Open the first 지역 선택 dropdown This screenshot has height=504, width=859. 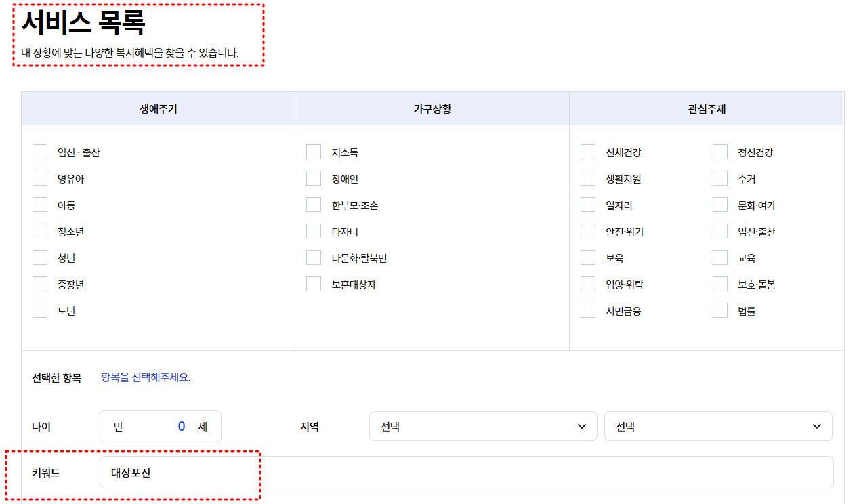(483, 426)
